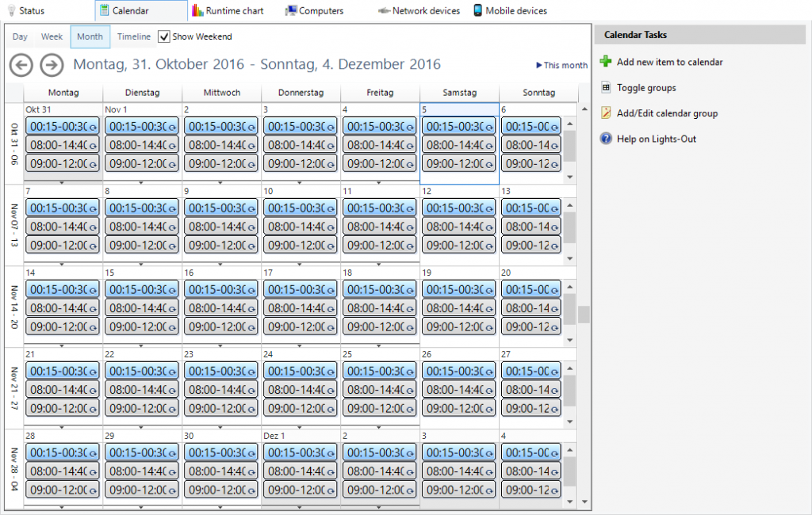812x515 pixels.
Task: Open Add/Edit calendar group
Action: tap(667, 113)
